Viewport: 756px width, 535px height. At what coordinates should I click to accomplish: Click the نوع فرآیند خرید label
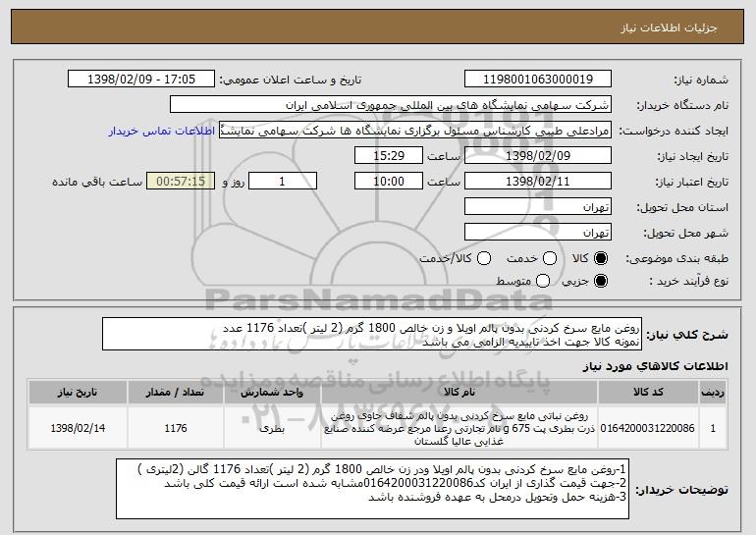coord(689,281)
